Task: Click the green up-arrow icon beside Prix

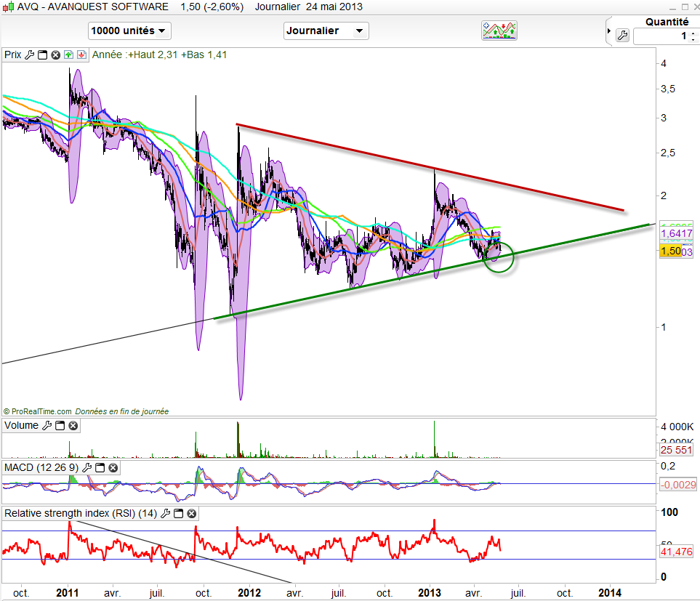Action: click(68, 55)
